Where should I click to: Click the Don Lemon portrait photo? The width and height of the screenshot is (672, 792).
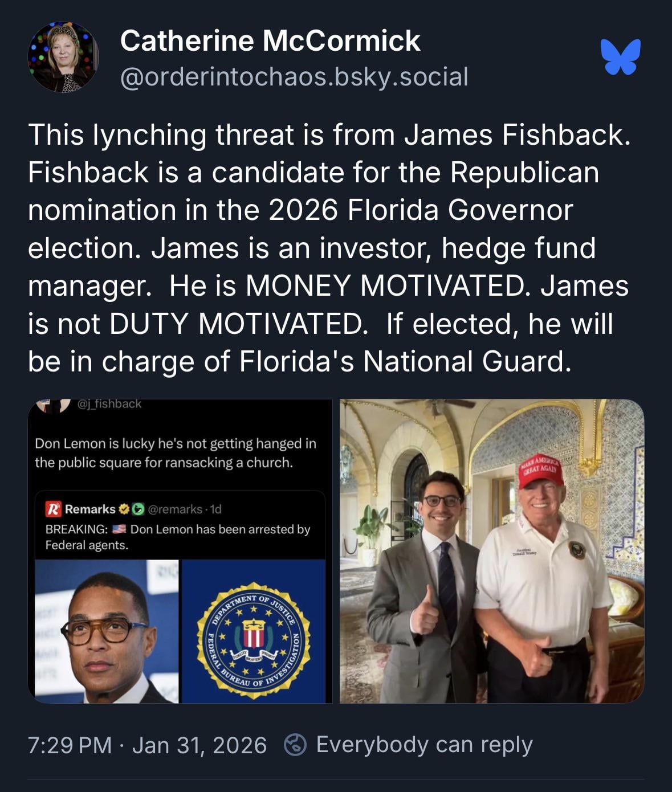[107, 631]
